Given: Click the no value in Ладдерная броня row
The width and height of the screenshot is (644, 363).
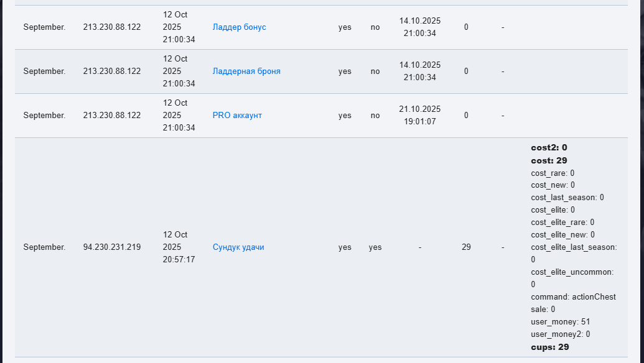Looking at the screenshot, I should point(375,71).
